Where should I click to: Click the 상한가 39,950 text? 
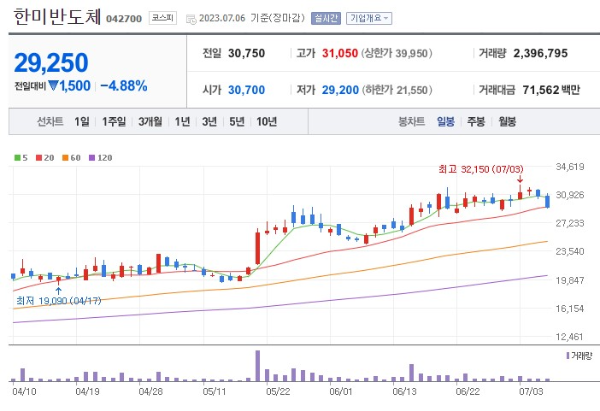(397, 53)
